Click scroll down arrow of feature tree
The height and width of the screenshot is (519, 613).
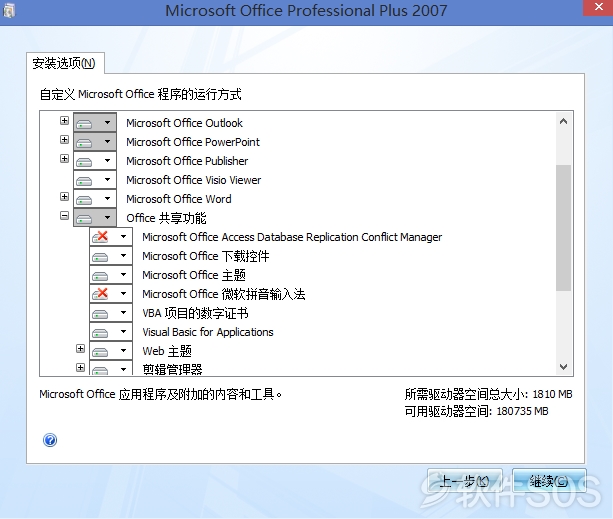pyautogui.click(x=563, y=367)
